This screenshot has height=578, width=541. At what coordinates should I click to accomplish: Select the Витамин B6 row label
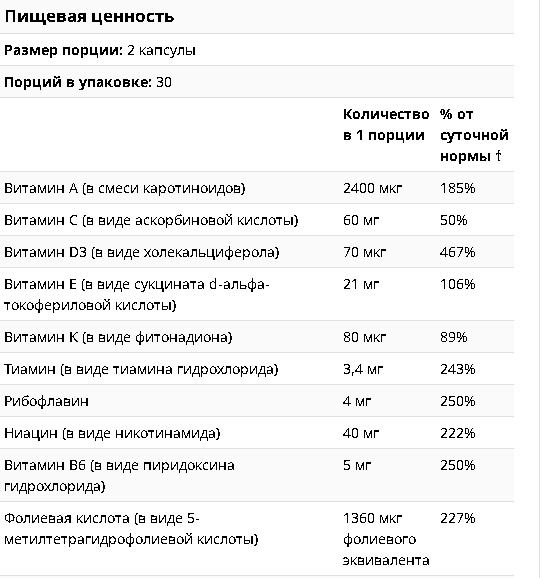[x=119, y=476]
